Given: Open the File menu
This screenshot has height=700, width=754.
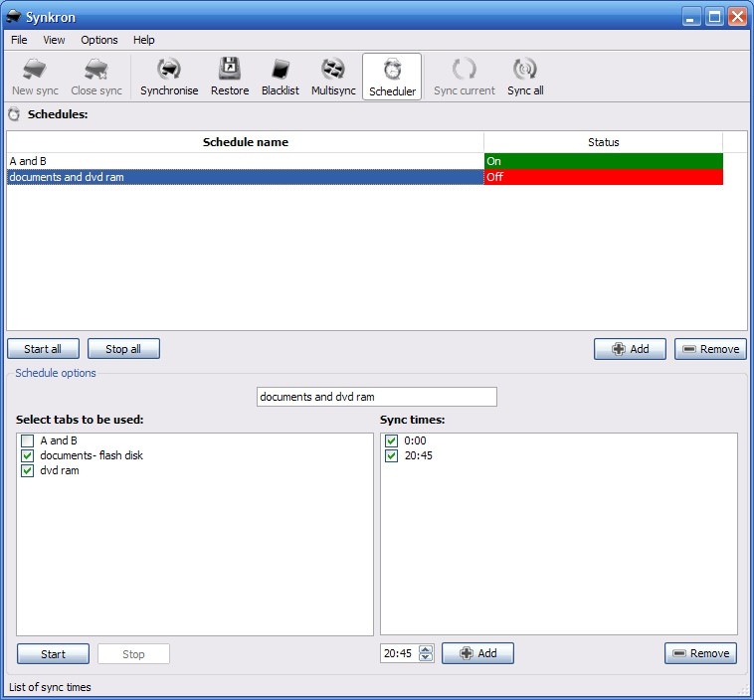Looking at the screenshot, I should coord(19,40).
